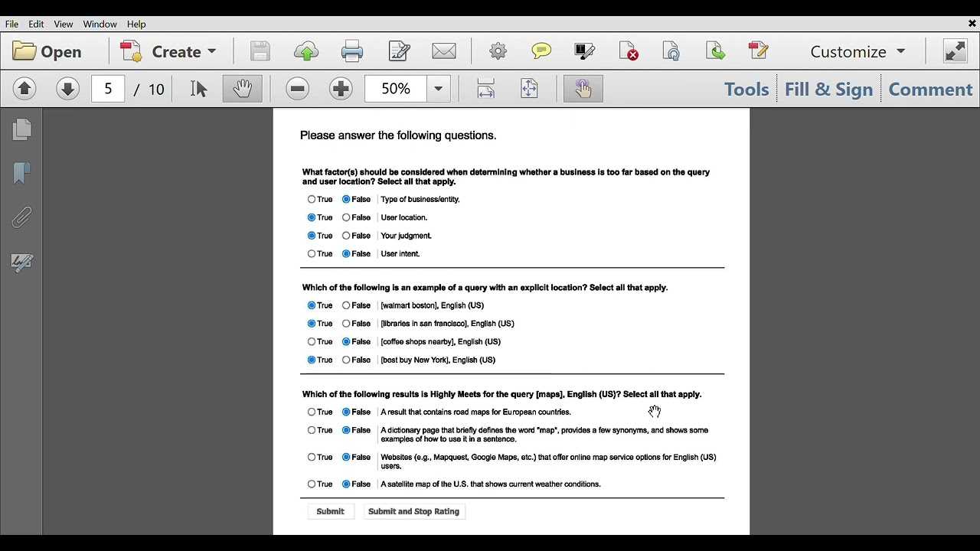Click the Submit button
980x551 pixels.
click(331, 511)
